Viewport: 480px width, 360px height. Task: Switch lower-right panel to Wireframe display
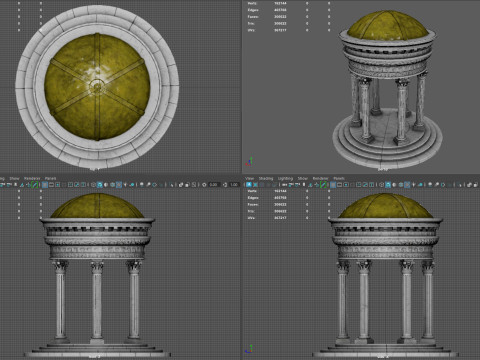[382, 184]
